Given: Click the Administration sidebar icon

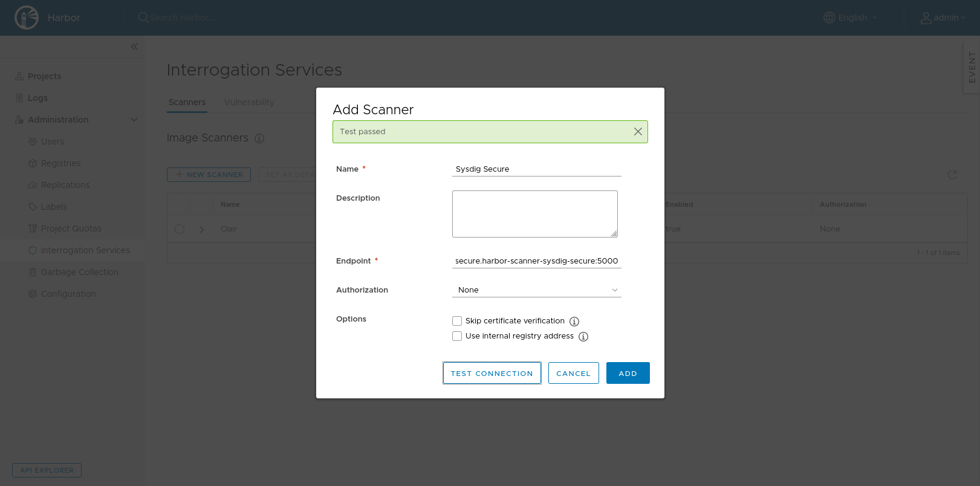Looking at the screenshot, I should click(19, 120).
